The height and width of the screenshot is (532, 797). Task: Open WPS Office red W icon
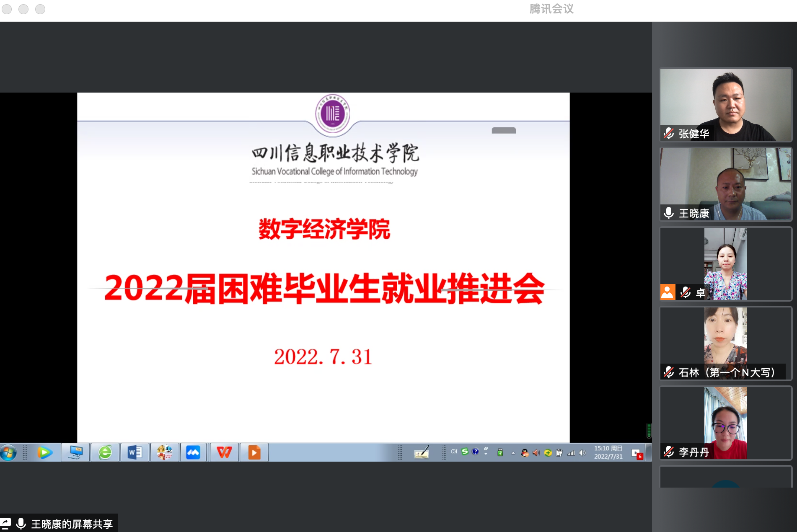(x=224, y=452)
